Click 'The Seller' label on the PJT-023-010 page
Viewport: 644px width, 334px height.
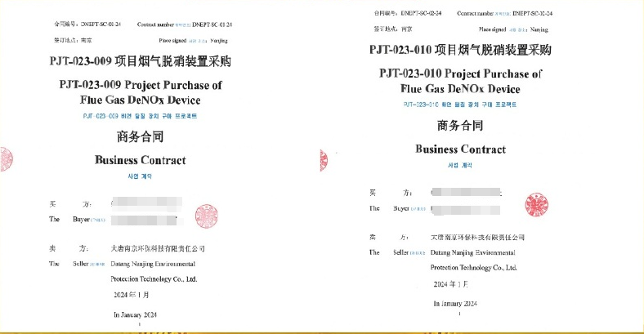coord(396,252)
